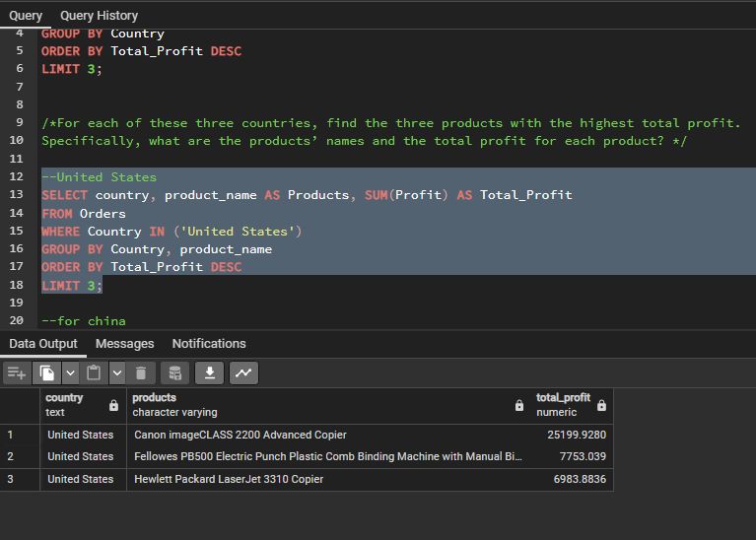Click lock icon in products column
The image size is (756, 540).
pyautogui.click(x=519, y=405)
